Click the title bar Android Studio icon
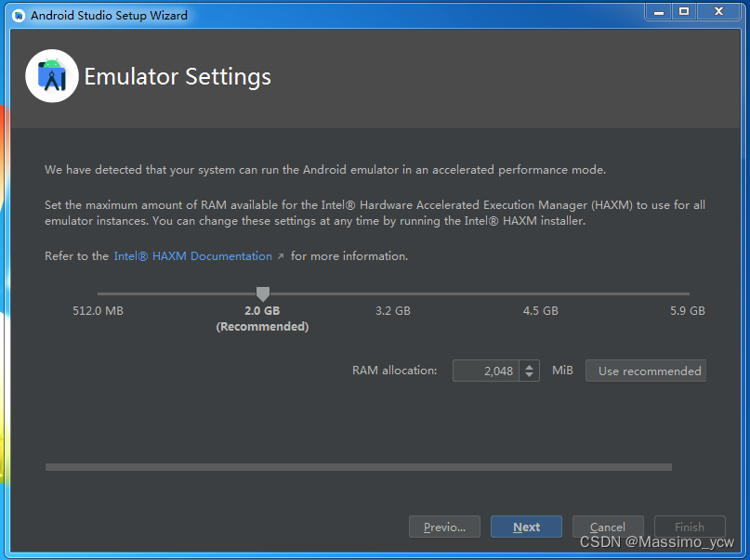Viewport: 750px width, 560px height. pyautogui.click(x=19, y=16)
